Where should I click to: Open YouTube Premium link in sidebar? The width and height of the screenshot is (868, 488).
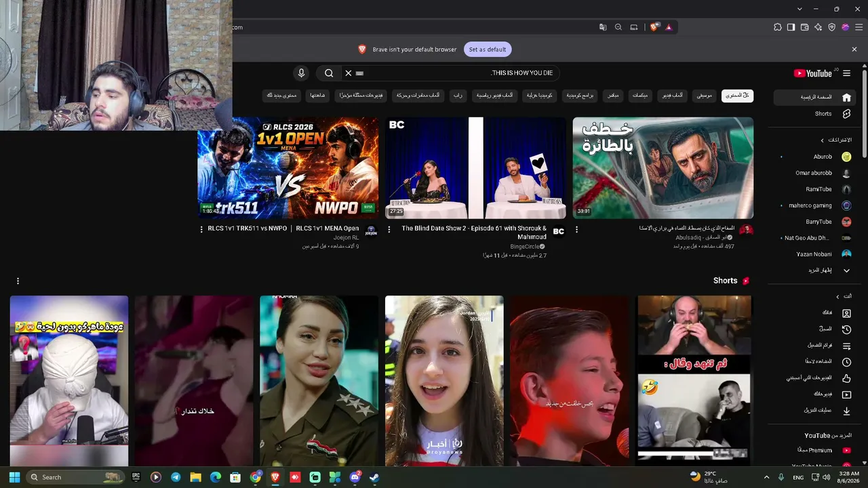815,450
